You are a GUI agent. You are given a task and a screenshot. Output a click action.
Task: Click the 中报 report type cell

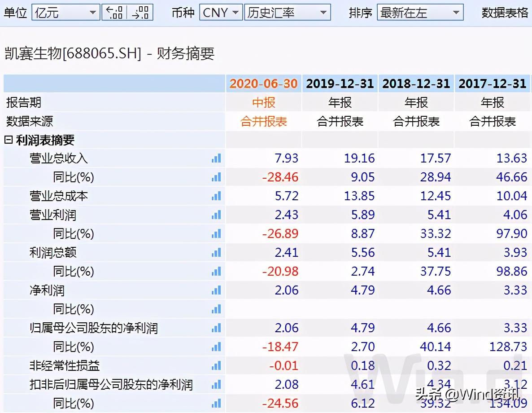tap(264, 102)
